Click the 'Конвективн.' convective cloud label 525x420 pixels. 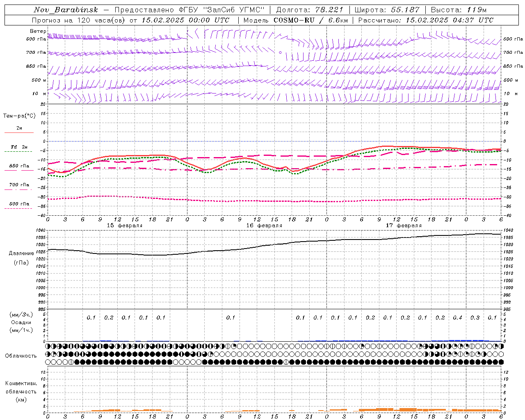pyautogui.click(x=21, y=383)
